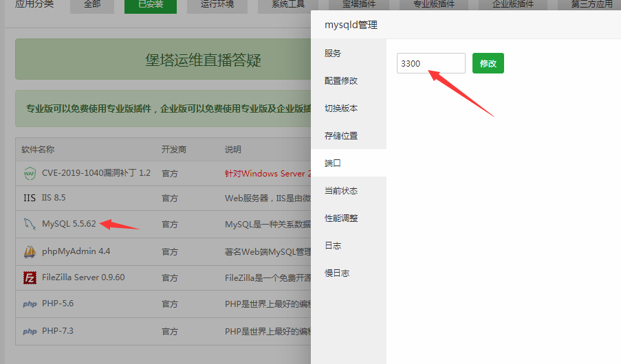Click the PHP-5.6 php logo icon
This screenshot has width=621, height=364.
30,304
